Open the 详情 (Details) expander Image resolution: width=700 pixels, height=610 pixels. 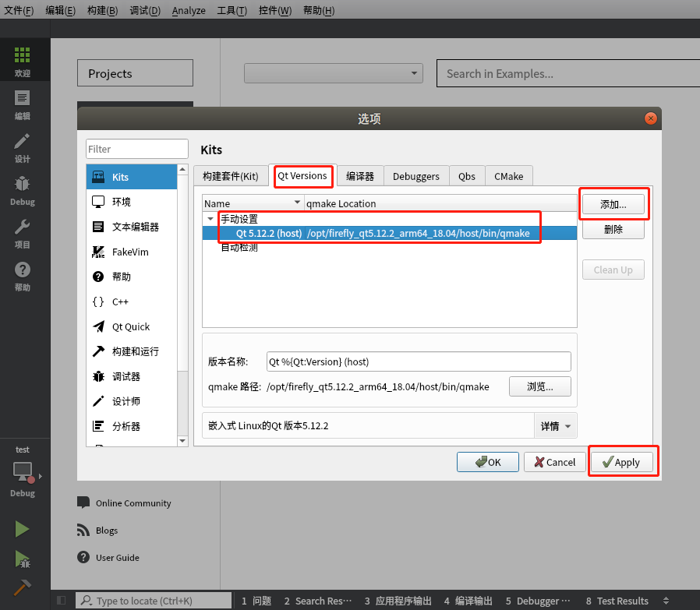pos(555,425)
